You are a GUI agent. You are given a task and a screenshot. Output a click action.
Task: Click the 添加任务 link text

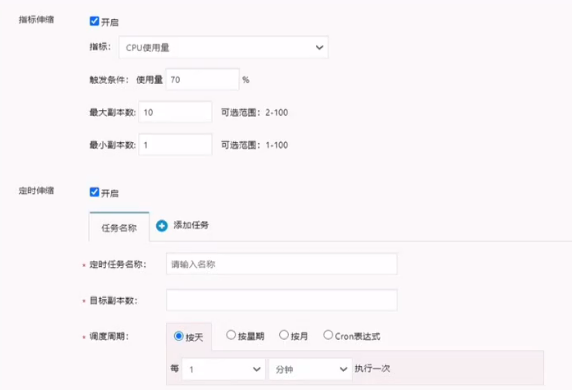tap(191, 225)
